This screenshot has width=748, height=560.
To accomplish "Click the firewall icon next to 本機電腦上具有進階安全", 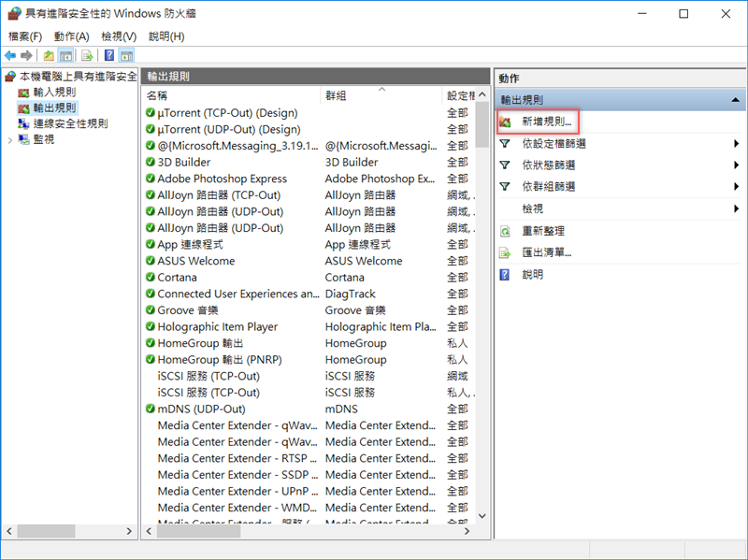I will pyautogui.click(x=10, y=77).
